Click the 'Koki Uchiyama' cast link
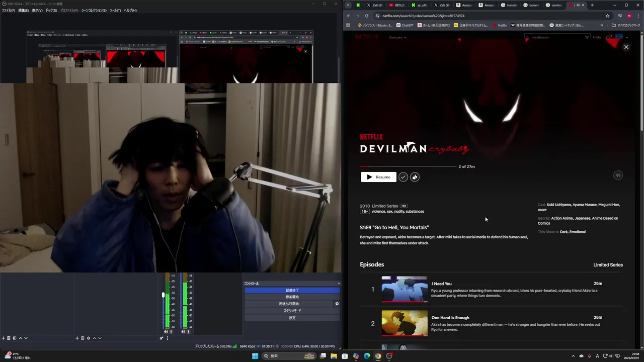This screenshot has height=362, width=644. (558, 205)
